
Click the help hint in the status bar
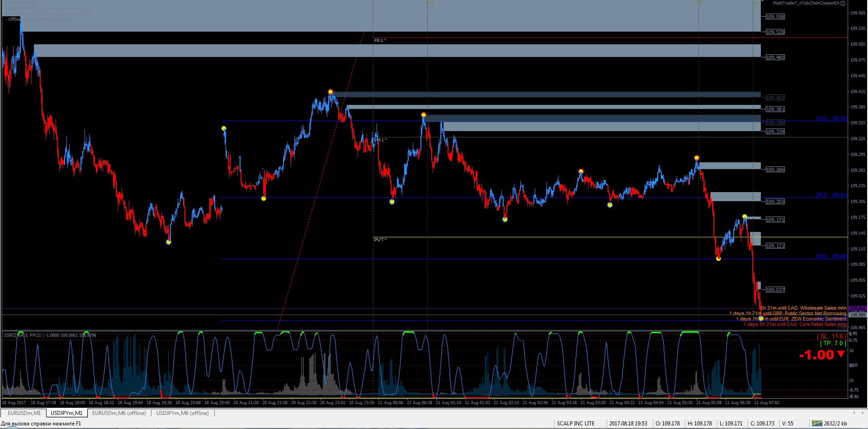coord(42,424)
